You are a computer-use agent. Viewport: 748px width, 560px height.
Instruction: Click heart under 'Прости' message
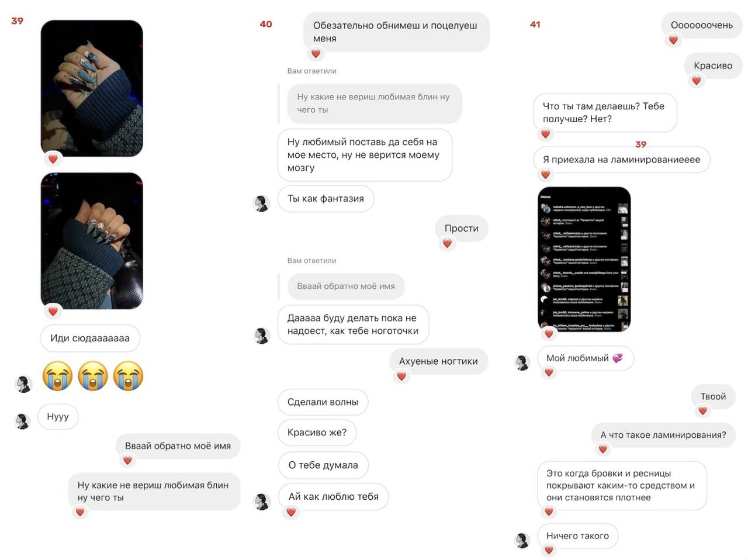(x=447, y=244)
